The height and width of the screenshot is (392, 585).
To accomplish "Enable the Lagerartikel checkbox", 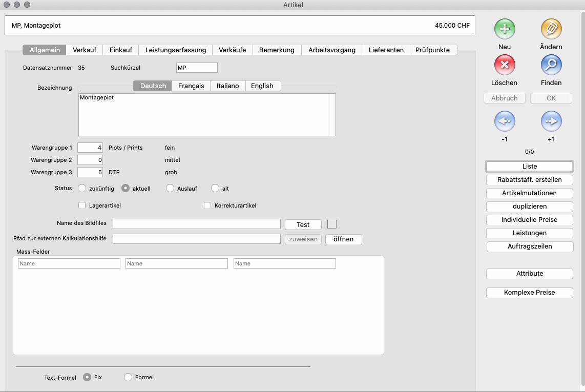I will [82, 205].
